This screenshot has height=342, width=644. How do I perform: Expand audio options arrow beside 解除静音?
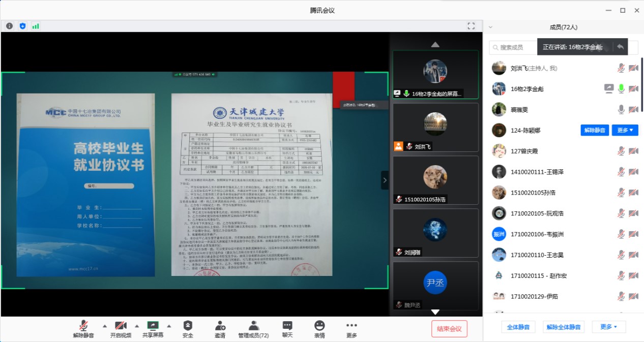[105, 326]
